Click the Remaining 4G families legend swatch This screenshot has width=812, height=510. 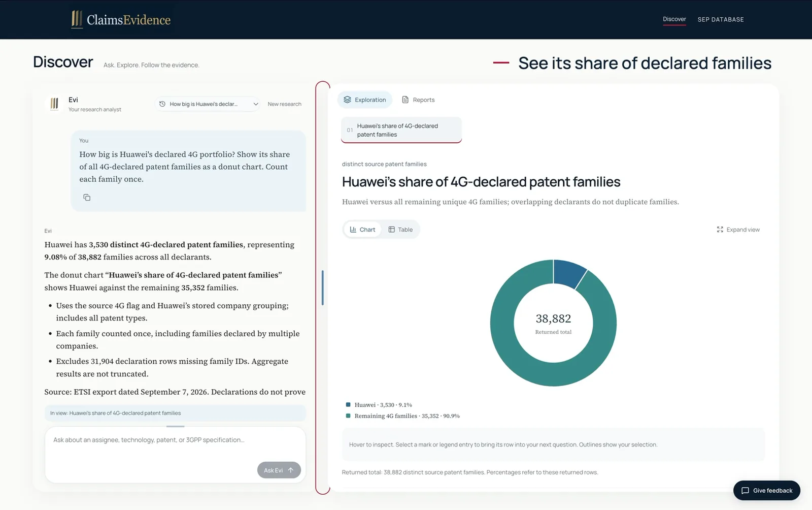(348, 416)
